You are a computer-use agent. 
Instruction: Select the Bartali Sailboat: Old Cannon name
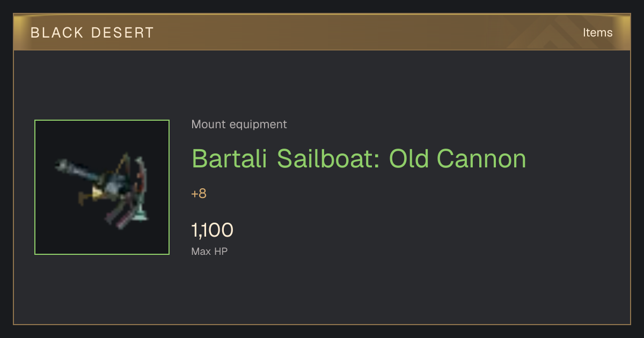click(359, 158)
